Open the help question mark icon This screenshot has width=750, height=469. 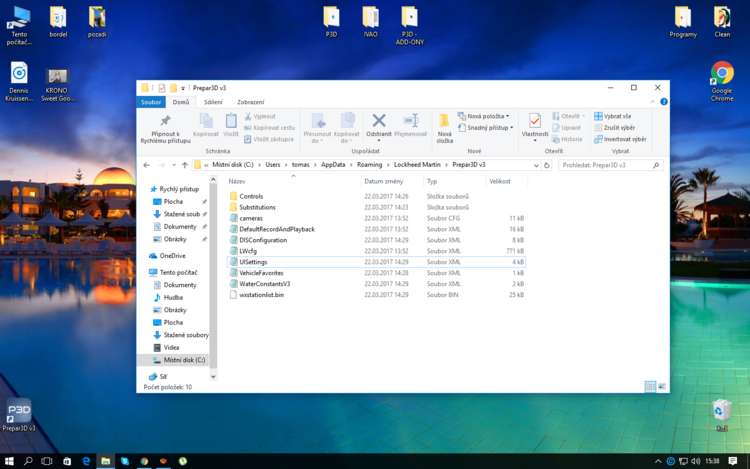(x=663, y=102)
